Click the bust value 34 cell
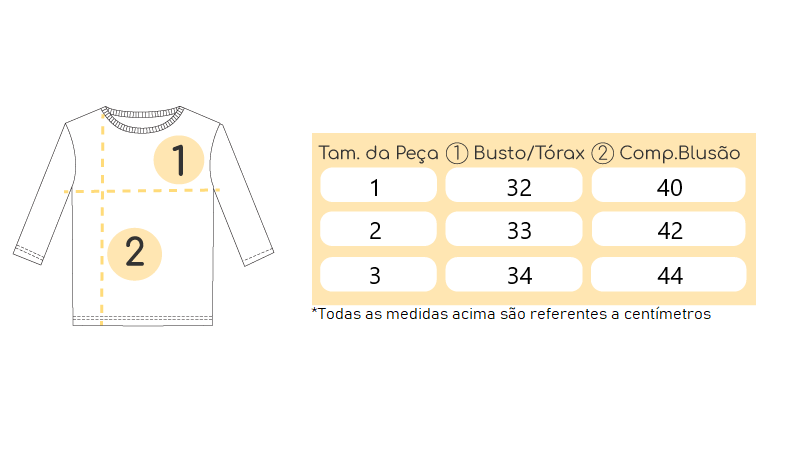The image size is (800, 456). pyautogui.click(x=514, y=274)
